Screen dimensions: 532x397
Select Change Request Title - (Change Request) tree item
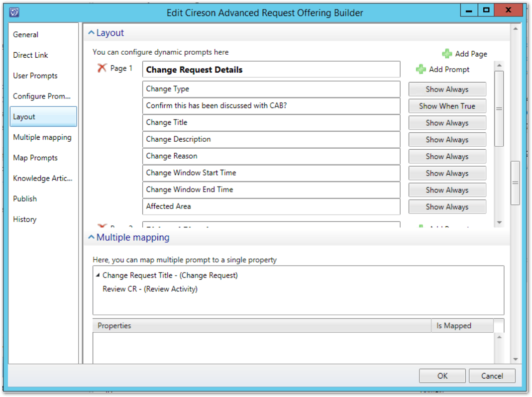pos(170,275)
